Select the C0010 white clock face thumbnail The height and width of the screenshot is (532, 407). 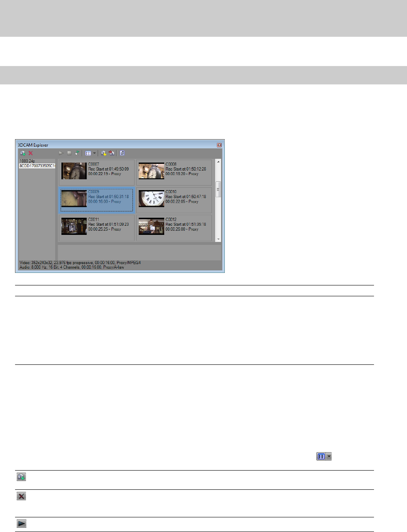point(151,199)
